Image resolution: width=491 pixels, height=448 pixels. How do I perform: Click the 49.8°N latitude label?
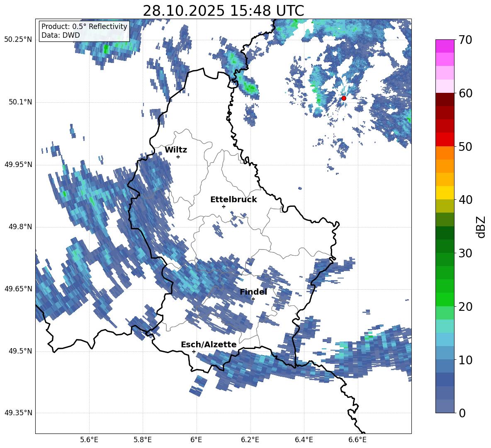[x=20, y=227]
